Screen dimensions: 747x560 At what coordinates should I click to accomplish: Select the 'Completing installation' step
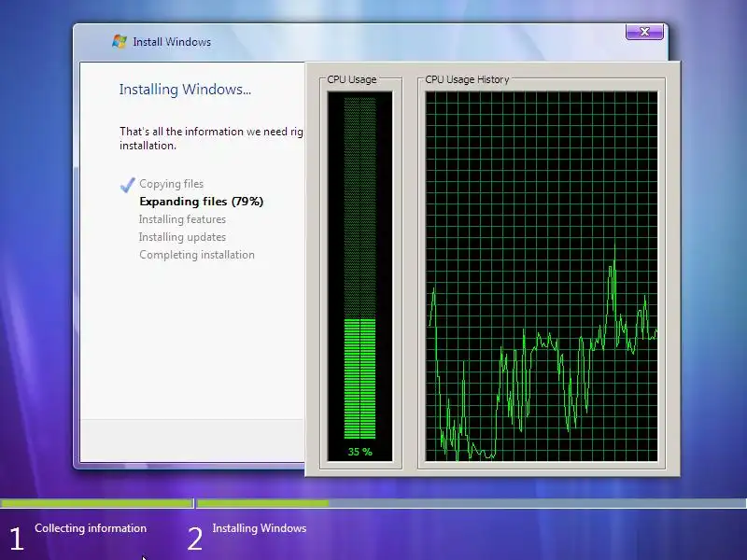pyautogui.click(x=197, y=255)
